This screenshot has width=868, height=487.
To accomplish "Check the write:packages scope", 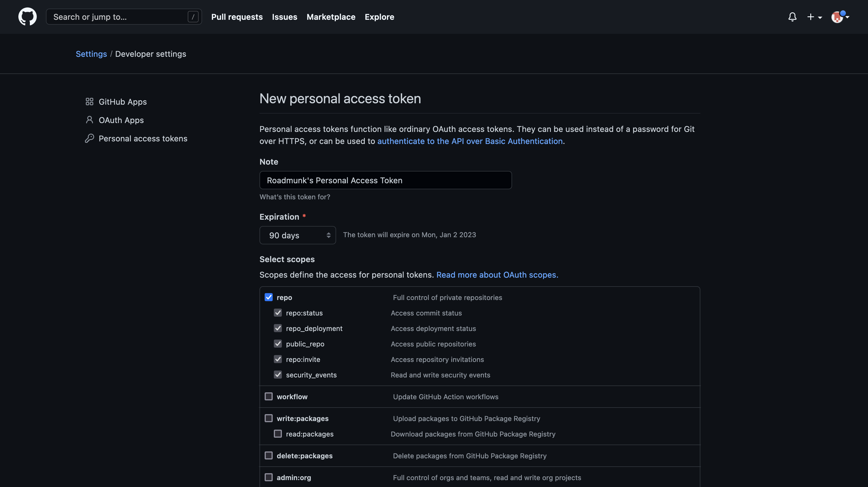I will click(x=269, y=418).
